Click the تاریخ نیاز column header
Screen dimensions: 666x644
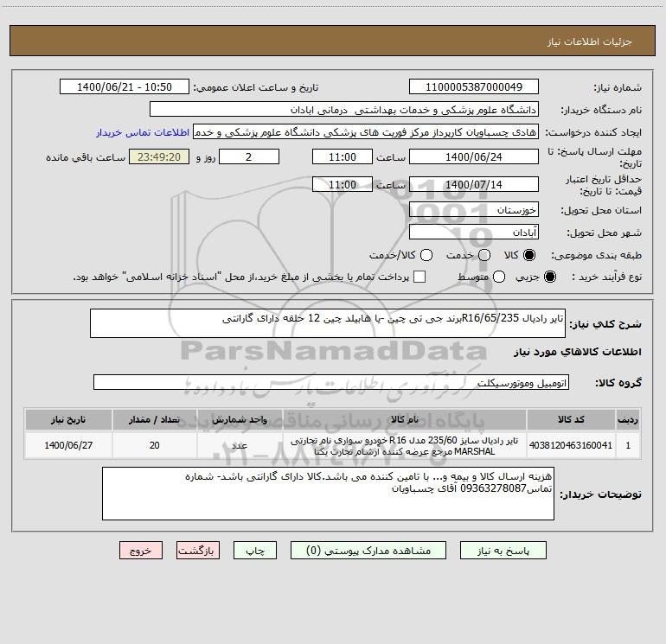tap(68, 419)
